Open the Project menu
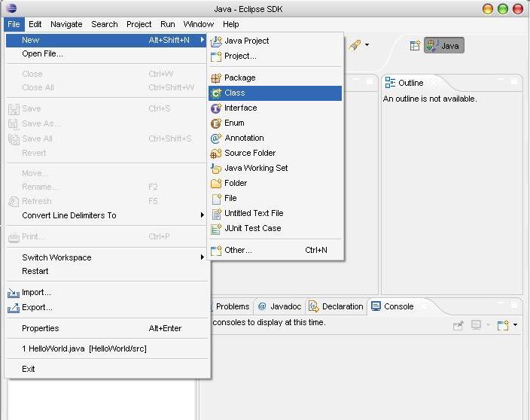530x420 pixels. [x=139, y=24]
